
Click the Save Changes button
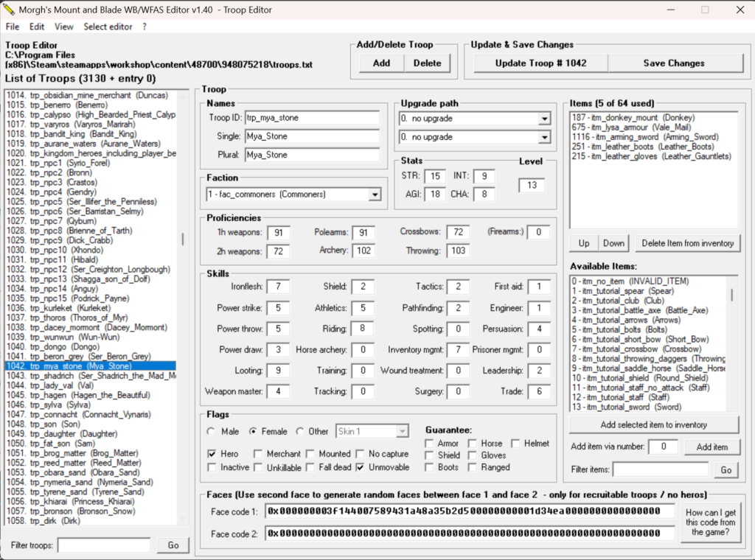(x=674, y=63)
